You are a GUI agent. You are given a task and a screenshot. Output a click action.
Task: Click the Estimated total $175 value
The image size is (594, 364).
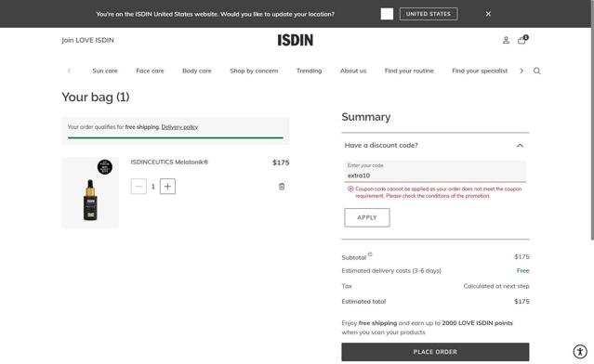(521, 302)
